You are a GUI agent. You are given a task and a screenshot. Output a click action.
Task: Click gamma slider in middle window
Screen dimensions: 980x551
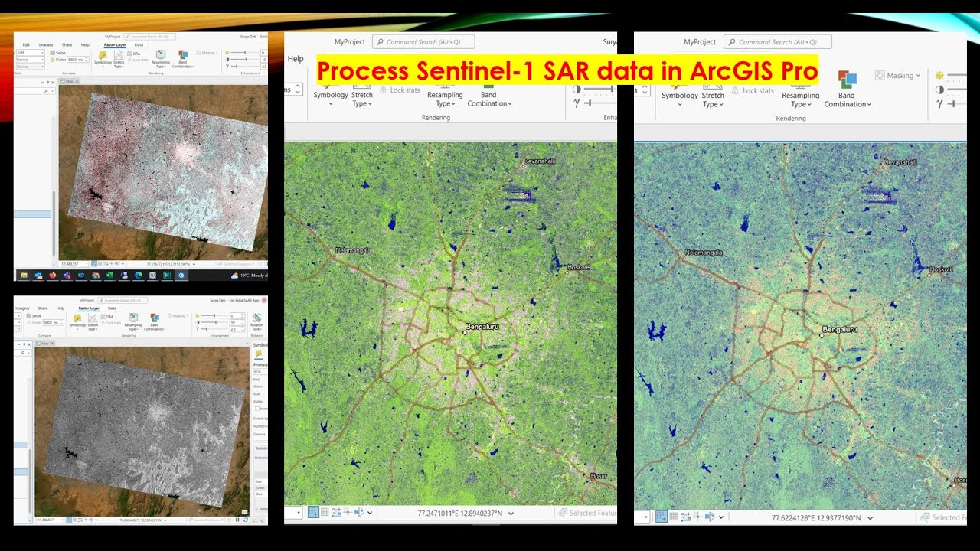click(601, 103)
